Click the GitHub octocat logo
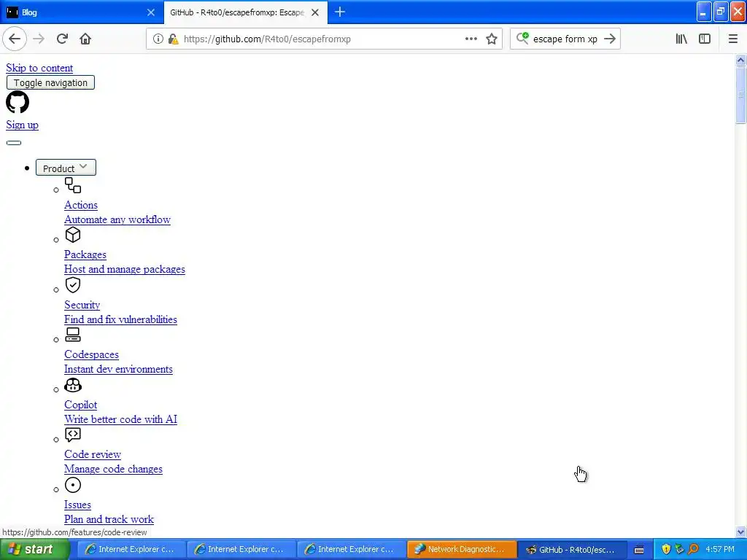 click(x=18, y=102)
